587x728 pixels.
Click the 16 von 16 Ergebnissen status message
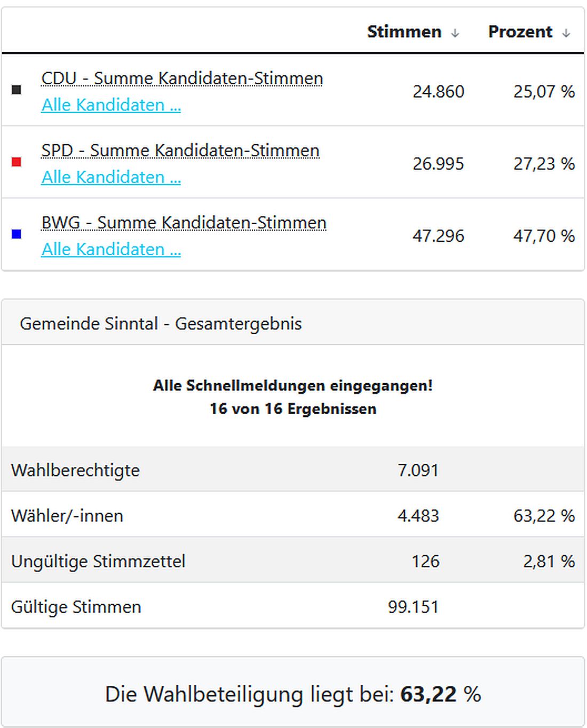(x=293, y=409)
